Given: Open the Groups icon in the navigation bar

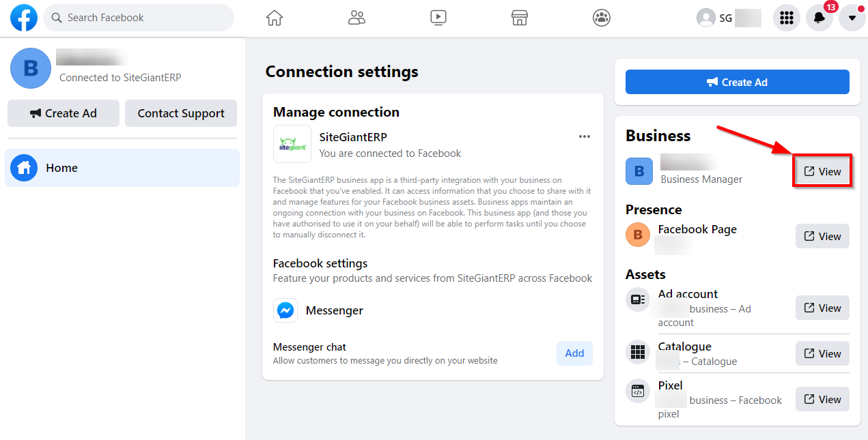Looking at the screenshot, I should click(x=601, y=18).
